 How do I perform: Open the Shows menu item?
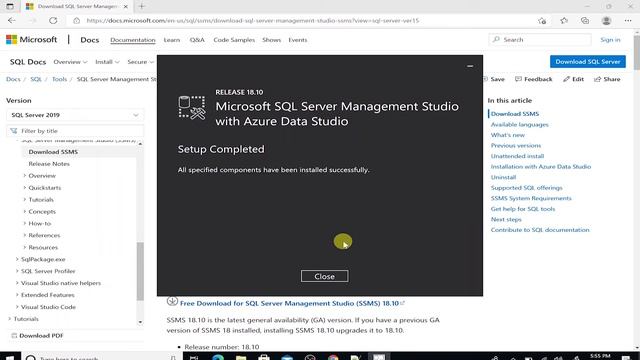click(271, 40)
